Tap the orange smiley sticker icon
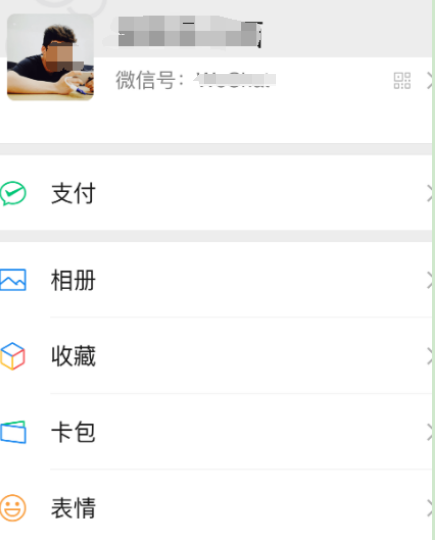The width and height of the screenshot is (435, 540). tap(13, 508)
